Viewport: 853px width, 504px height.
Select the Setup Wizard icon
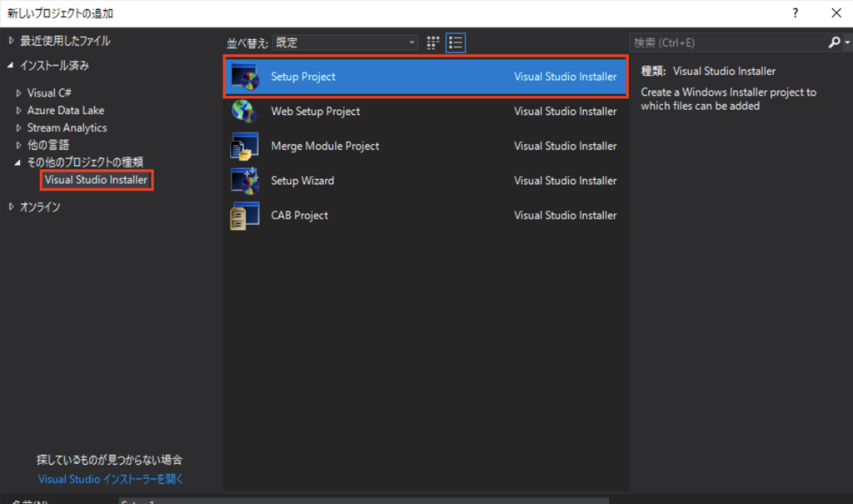pyautogui.click(x=245, y=181)
